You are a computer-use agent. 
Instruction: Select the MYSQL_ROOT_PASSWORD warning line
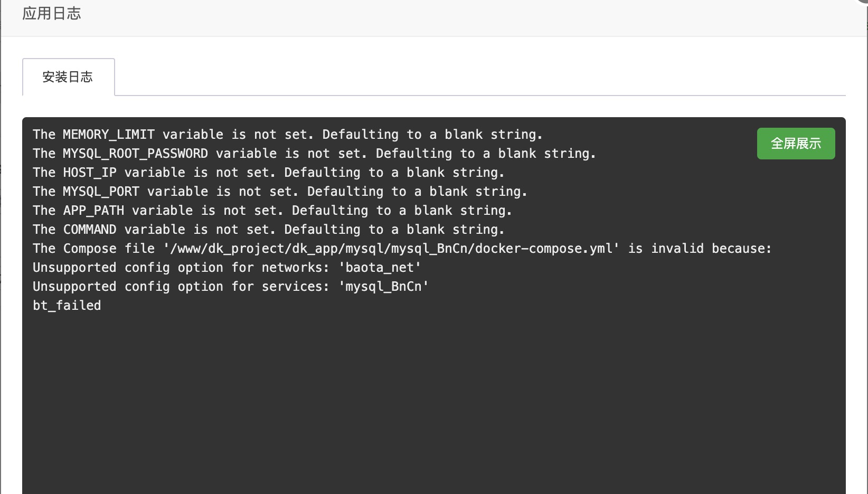[314, 154]
